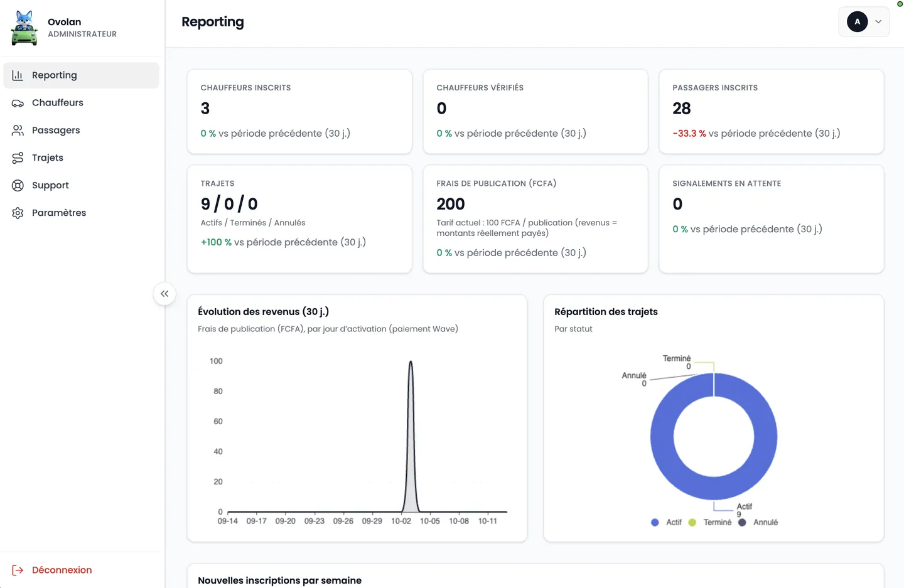Open the Reporting menu item
Image resolution: width=904 pixels, height=588 pixels.
click(82, 75)
